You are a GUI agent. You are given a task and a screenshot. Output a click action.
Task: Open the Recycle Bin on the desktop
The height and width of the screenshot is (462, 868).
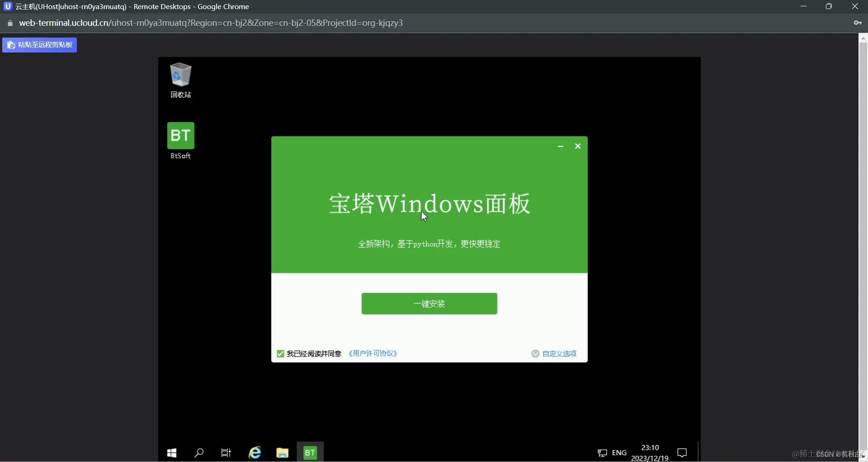(180, 79)
